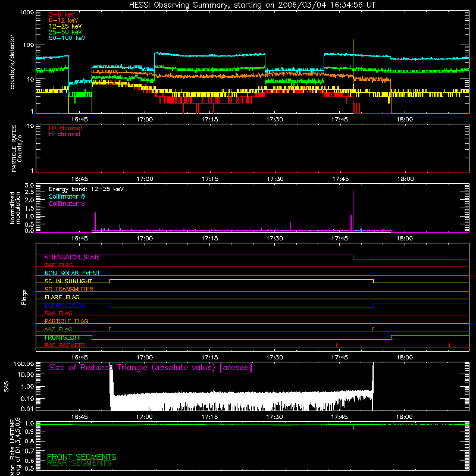Click the 17:15 tick under counts plot
The height and width of the screenshot is (476, 476).
[209, 120]
